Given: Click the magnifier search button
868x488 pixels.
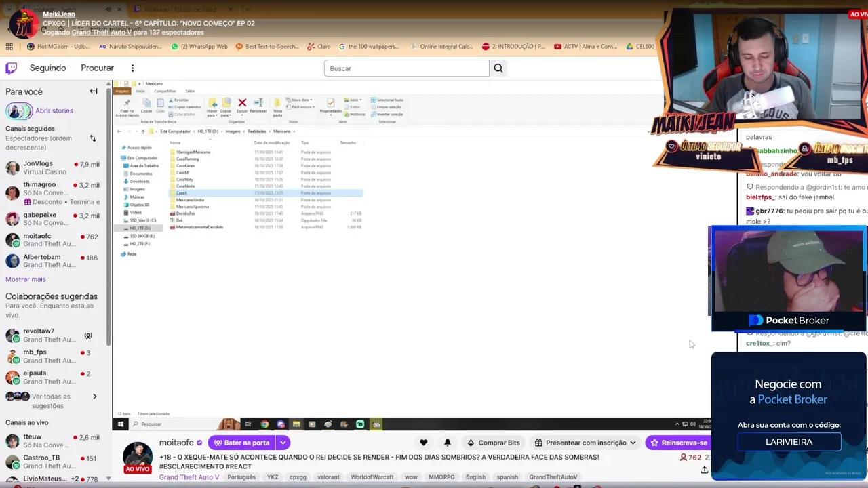Looking at the screenshot, I should coord(498,68).
